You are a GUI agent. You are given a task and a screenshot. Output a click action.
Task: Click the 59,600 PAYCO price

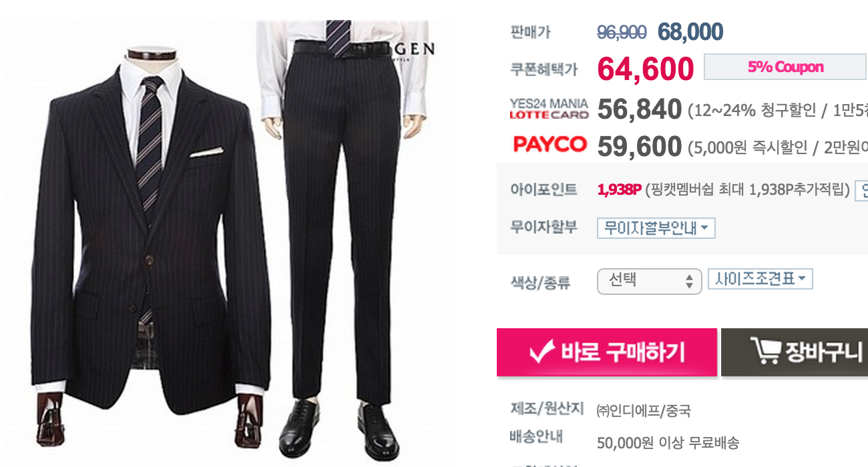click(x=640, y=147)
